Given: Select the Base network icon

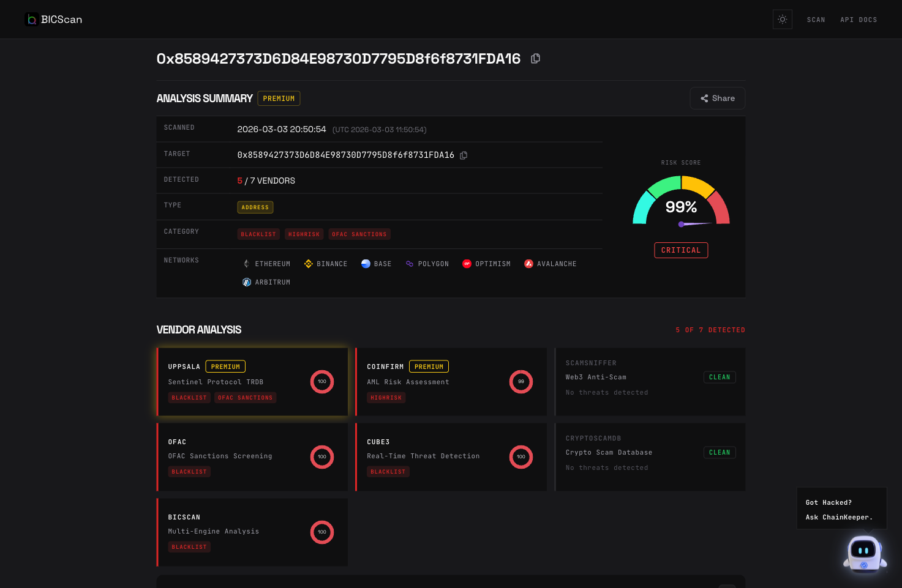Looking at the screenshot, I should pyautogui.click(x=366, y=263).
